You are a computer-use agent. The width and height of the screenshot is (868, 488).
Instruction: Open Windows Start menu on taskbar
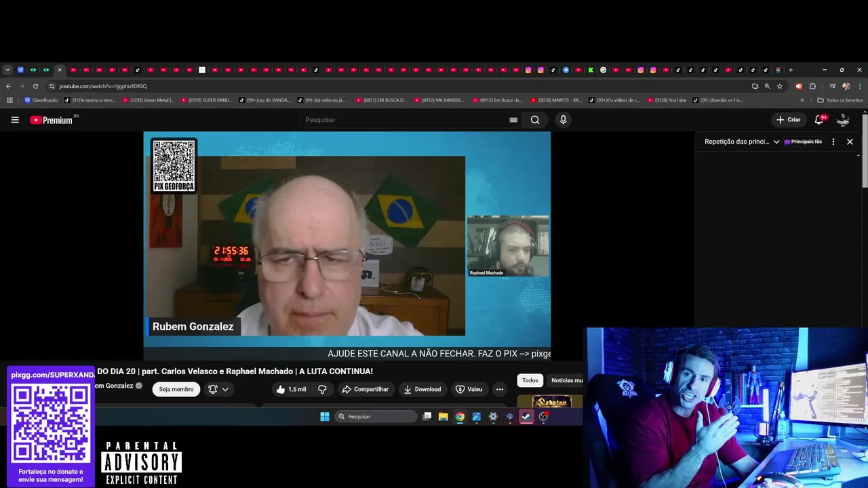point(325,417)
